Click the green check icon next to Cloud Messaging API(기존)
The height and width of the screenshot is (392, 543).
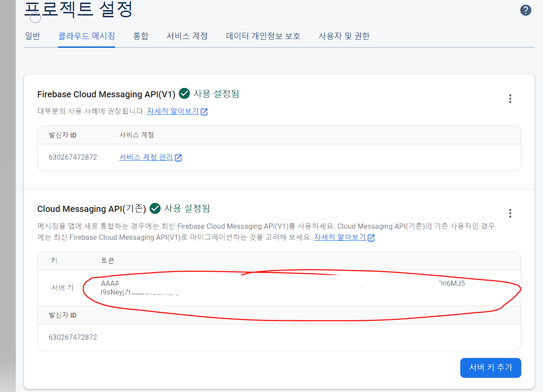click(155, 208)
